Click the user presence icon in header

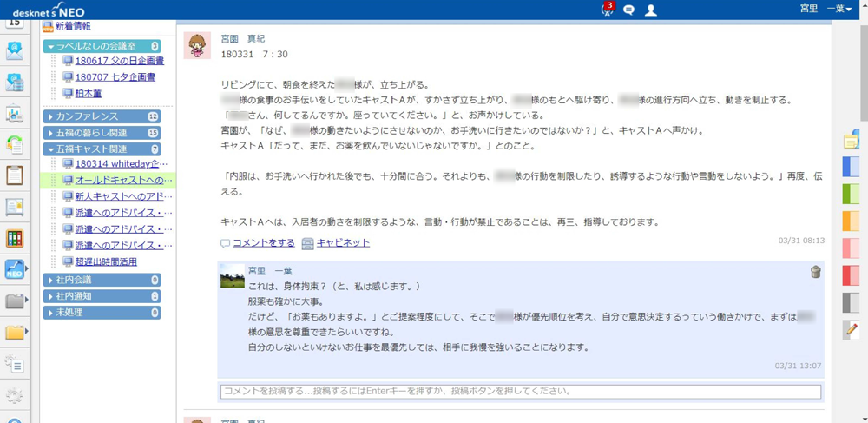click(x=650, y=10)
